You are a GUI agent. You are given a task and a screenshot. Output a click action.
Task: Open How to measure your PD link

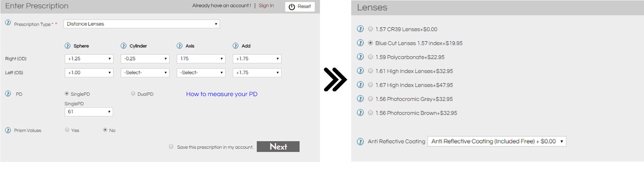point(222,94)
